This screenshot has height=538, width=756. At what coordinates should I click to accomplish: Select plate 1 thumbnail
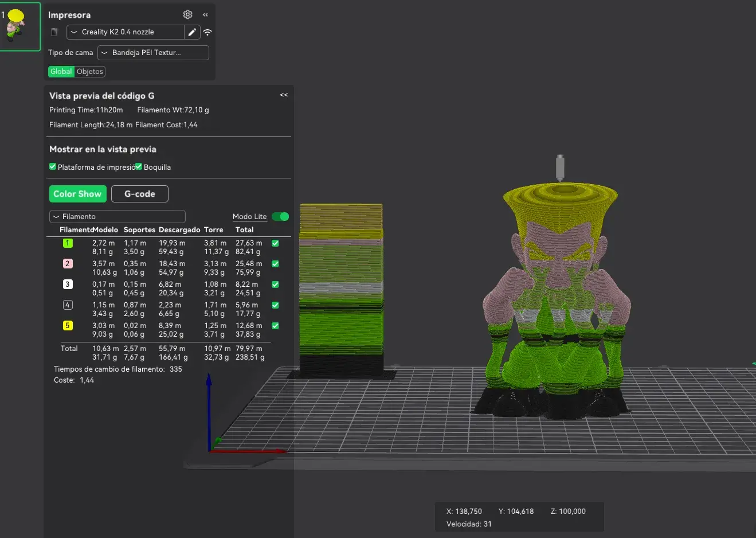(20, 26)
